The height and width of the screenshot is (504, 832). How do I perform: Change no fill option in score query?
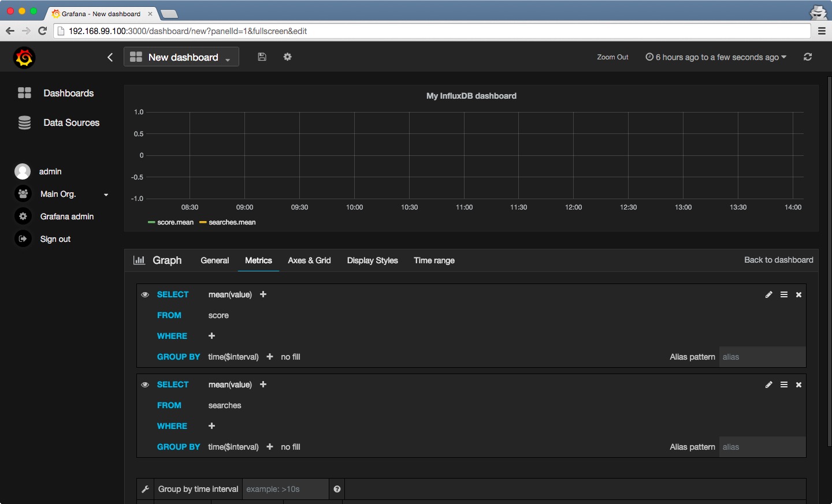tap(291, 357)
